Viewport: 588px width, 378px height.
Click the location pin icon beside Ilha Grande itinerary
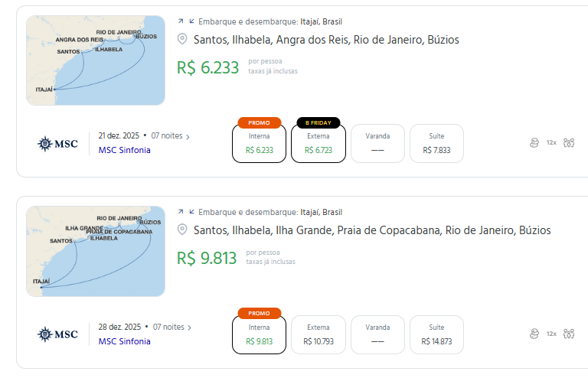[182, 230]
